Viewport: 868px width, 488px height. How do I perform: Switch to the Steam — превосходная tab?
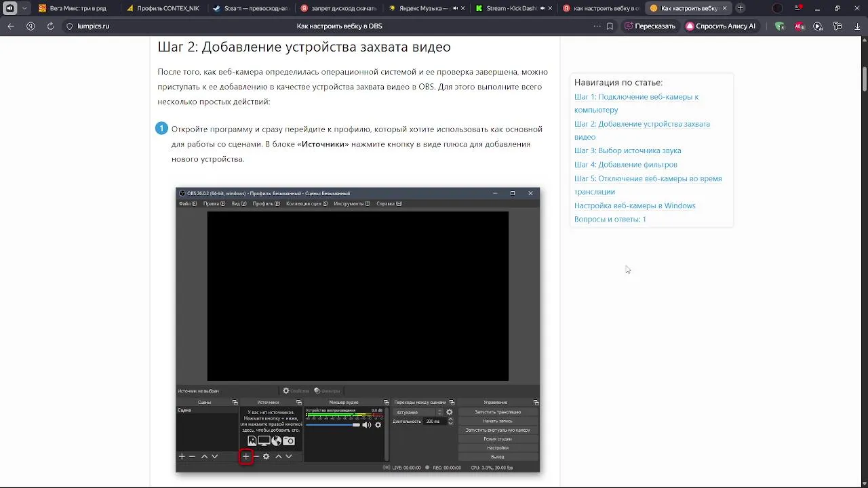(252, 8)
